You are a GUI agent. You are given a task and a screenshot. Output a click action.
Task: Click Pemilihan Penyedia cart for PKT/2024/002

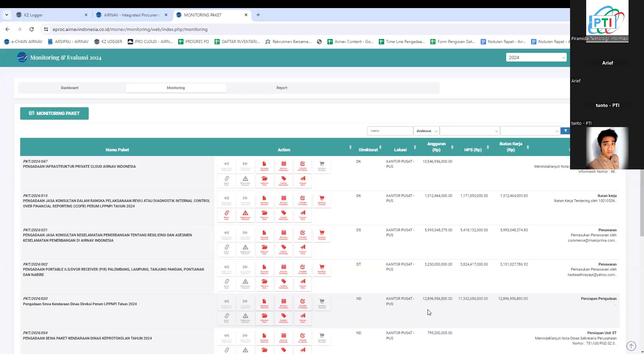pos(322,269)
